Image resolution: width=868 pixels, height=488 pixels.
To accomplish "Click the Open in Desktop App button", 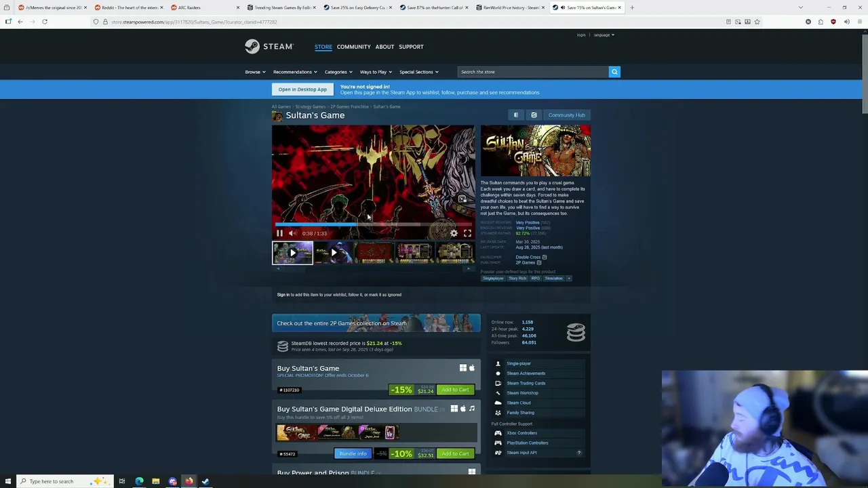I will [x=302, y=89].
